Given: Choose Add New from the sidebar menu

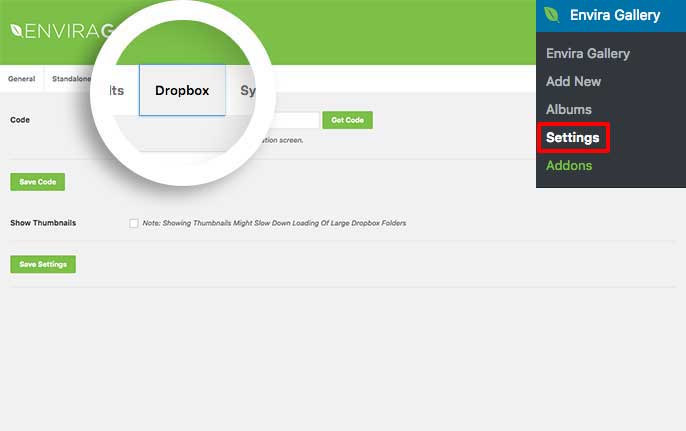Looking at the screenshot, I should click(573, 81).
